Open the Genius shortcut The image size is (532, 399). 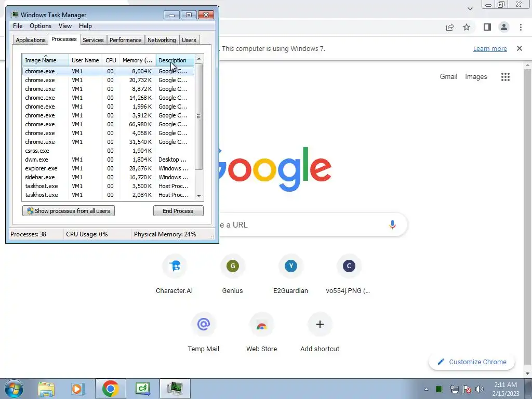[x=232, y=275]
